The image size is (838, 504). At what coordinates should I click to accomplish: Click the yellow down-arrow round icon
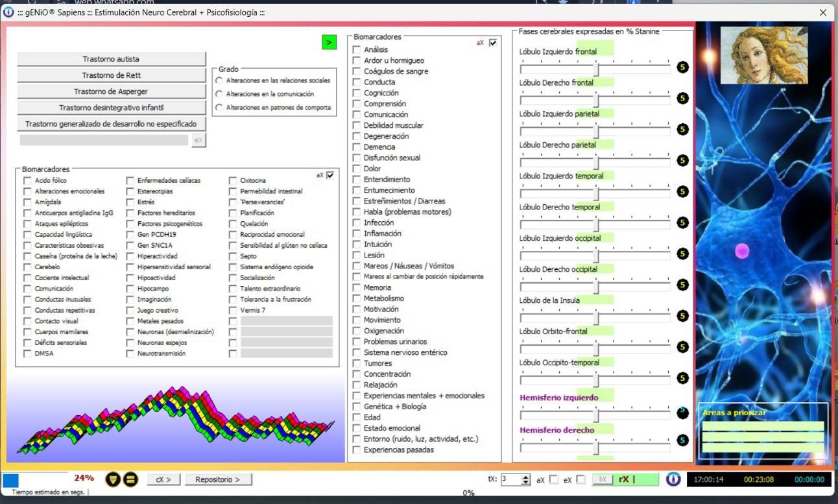(x=113, y=479)
